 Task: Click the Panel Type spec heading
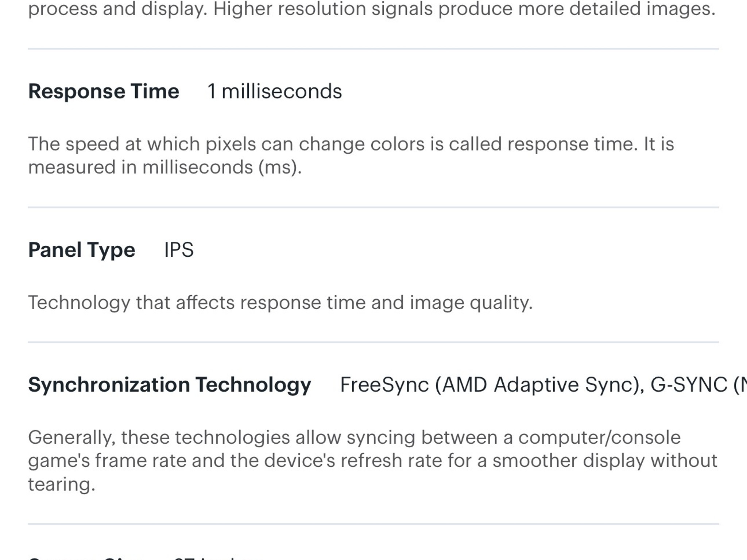coord(82,250)
